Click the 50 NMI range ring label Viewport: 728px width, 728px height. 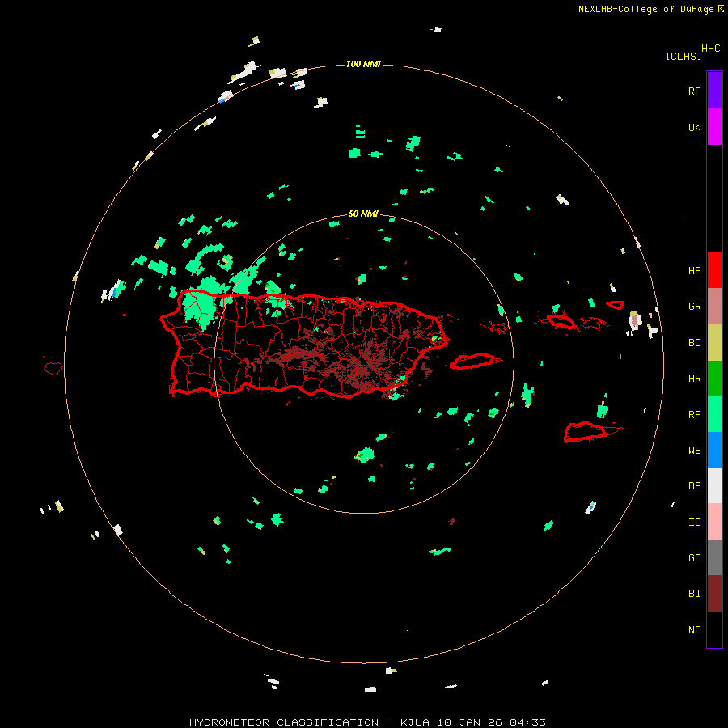point(363,214)
